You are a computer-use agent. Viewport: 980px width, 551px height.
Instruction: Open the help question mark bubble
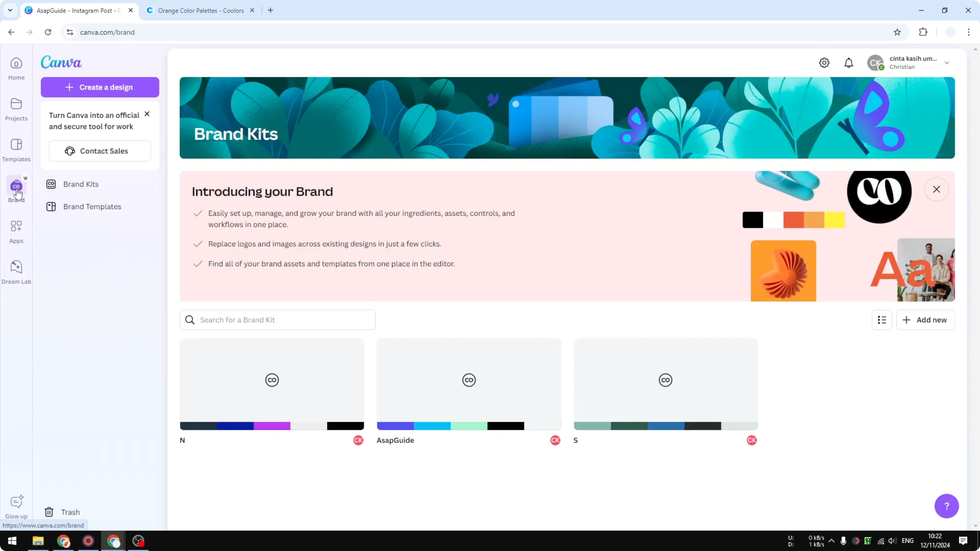tap(947, 506)
